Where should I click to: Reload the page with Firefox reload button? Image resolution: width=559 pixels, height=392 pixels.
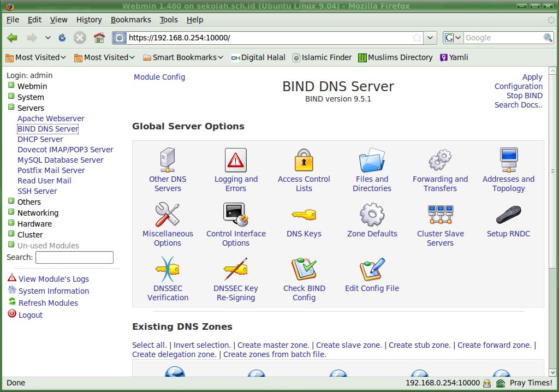pos(62,38)
